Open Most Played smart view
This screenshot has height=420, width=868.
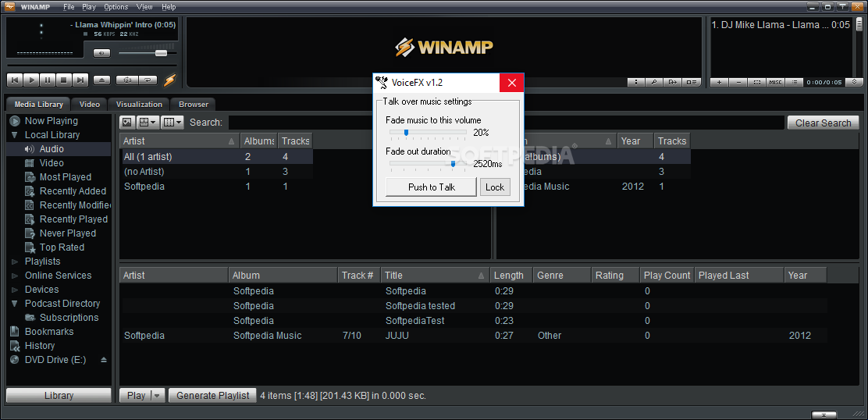tap(66, 177)
